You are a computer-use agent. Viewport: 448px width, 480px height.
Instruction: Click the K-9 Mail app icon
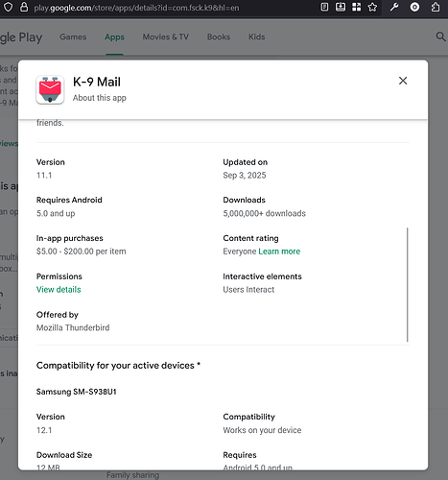pos(50,89)
